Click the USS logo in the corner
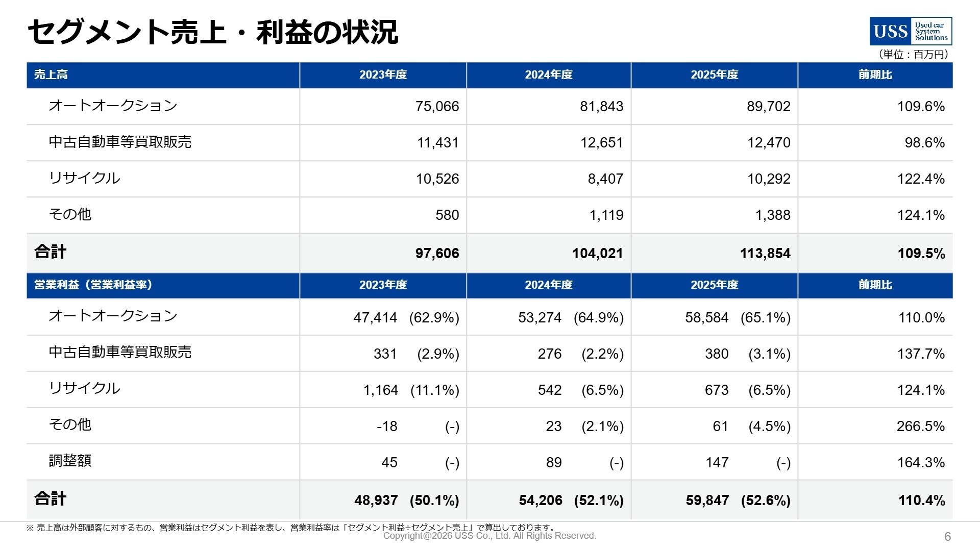 coord(911,31)
